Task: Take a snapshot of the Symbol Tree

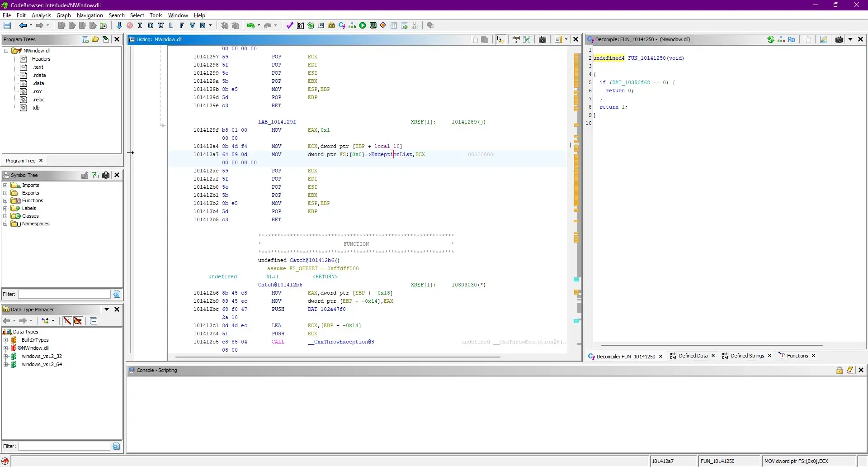Action: (106, 175)
